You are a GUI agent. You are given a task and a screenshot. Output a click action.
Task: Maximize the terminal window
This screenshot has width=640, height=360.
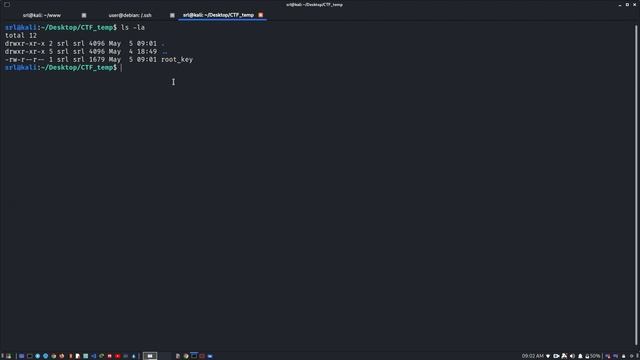click(x=627, y=4)
